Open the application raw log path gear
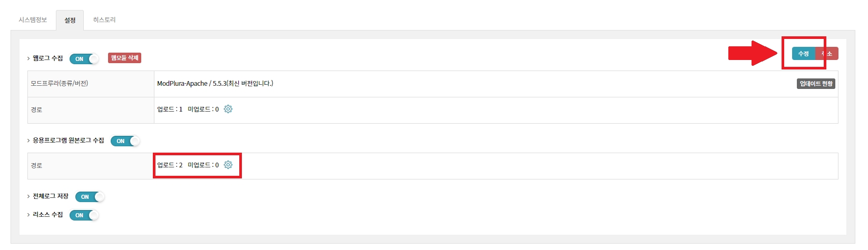Image resolution: width=868 pixels, height=250 pixels. click(228, 165)
